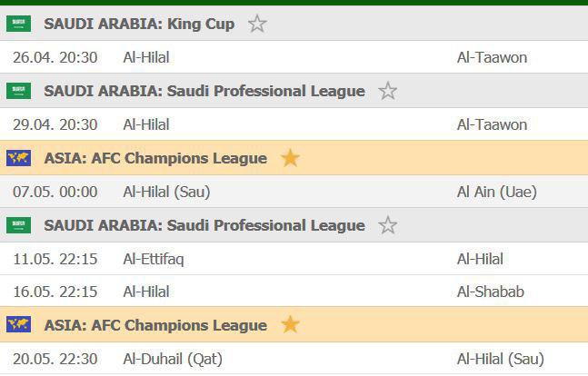Open the SAUDI ARABIA: King Cup league page
Image resolution: width=588 pixels, height=376 pixels.
[139, 24]
